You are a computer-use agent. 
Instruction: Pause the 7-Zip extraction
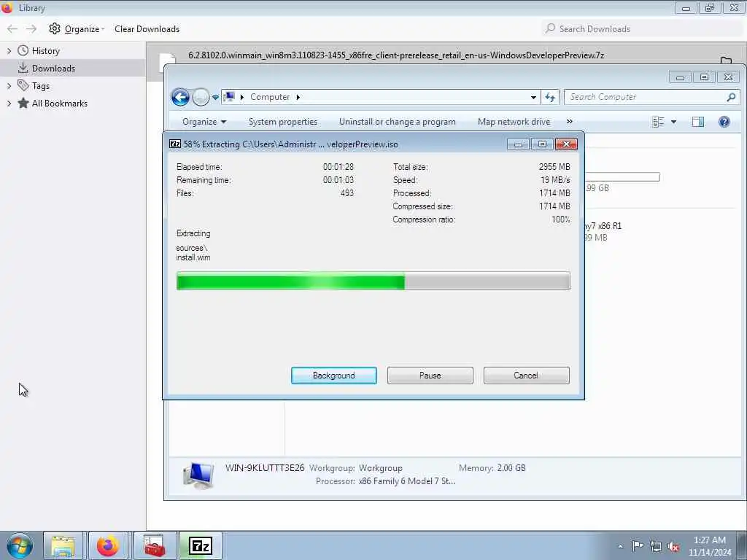point(430,376)
